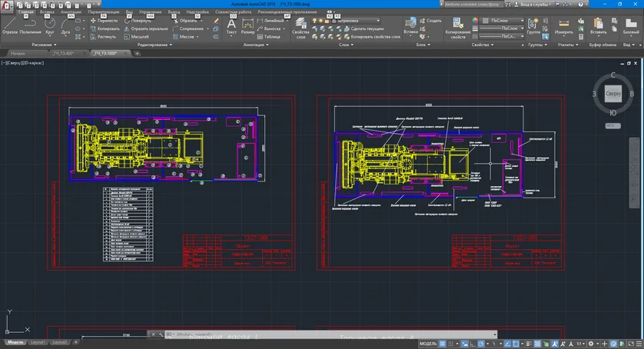The image size is (644, 349).
Task: Open Свойства слоя layer properties
Action: point(300,28)
